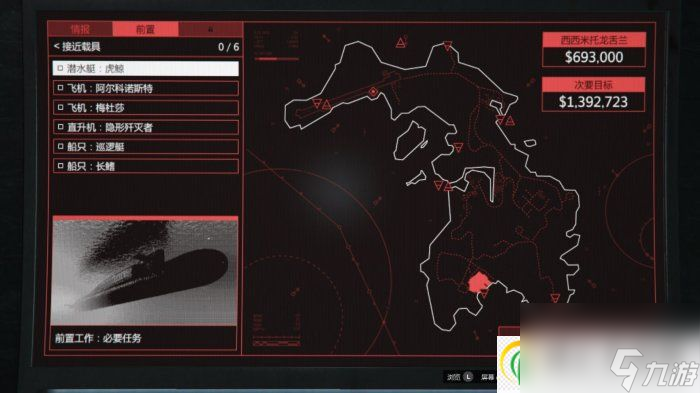700x393 pixels.
Task: Click the $1,392,723 value
Action: tap(593, 102)
